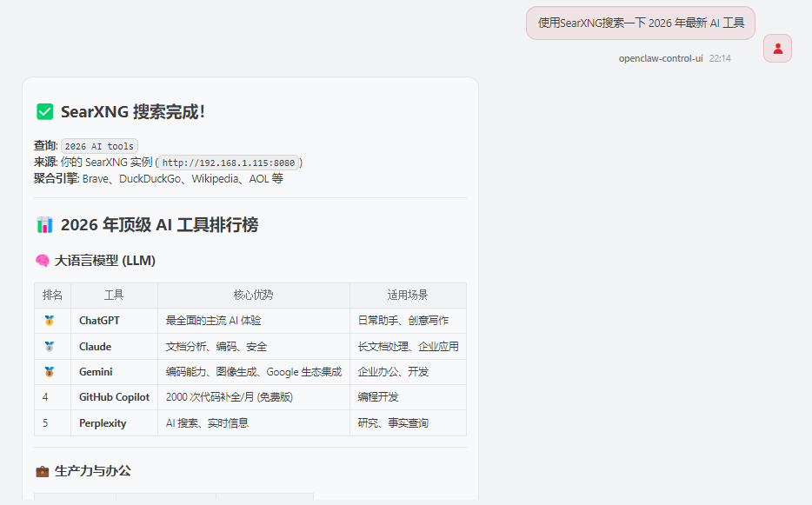The image size is (812, 505).
Task: Select the query code chip '2026 AI tools'
Action: [x=99, y=146]
